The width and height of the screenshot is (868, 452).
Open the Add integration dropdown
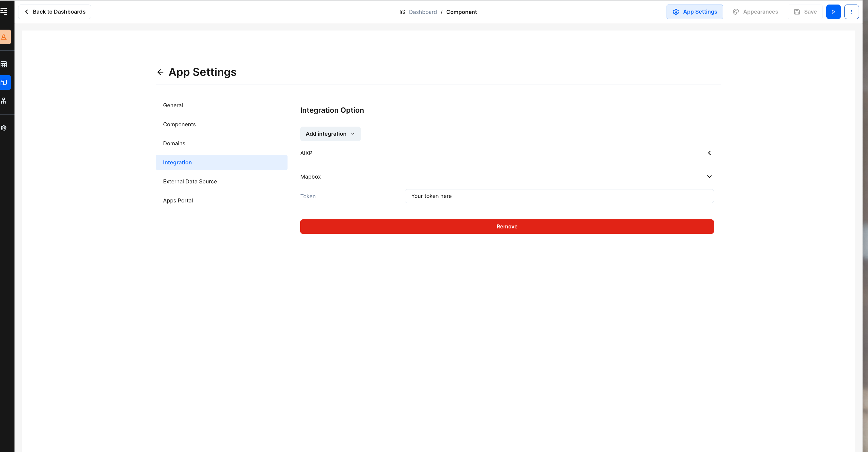(330, 134)
